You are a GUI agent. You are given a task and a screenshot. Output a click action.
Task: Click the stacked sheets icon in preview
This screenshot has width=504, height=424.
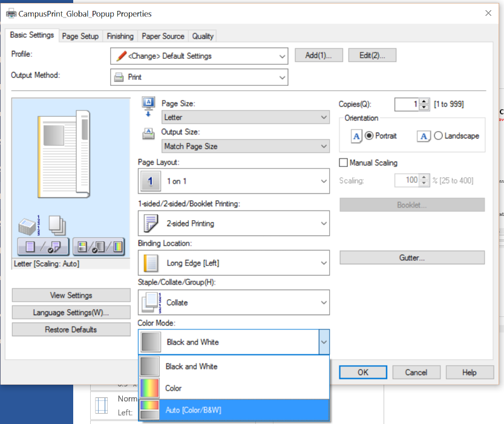tap(57, 225)
